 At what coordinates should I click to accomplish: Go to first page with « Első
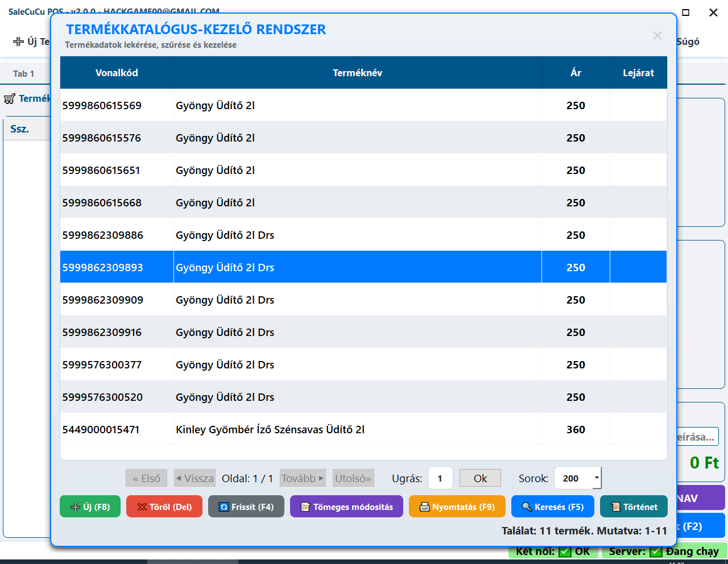click(147, 478)
